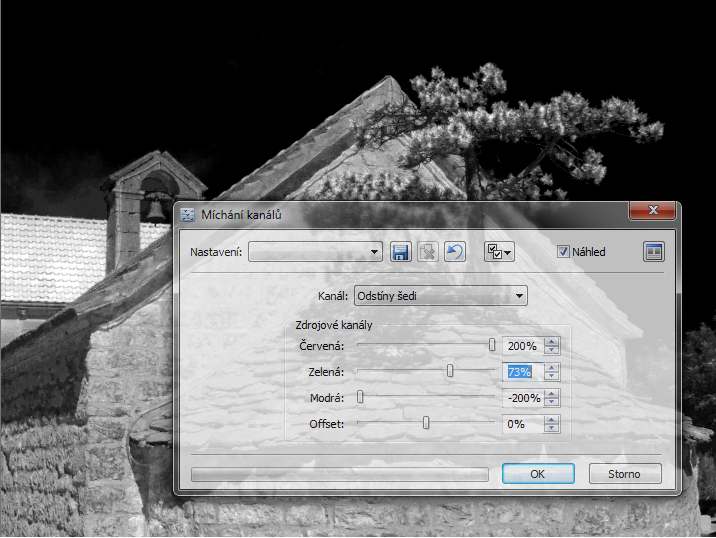The height and width of the screenshot is (538, 716).
Task: Click the Modrá slider handle
Action: tap(361, 397)
